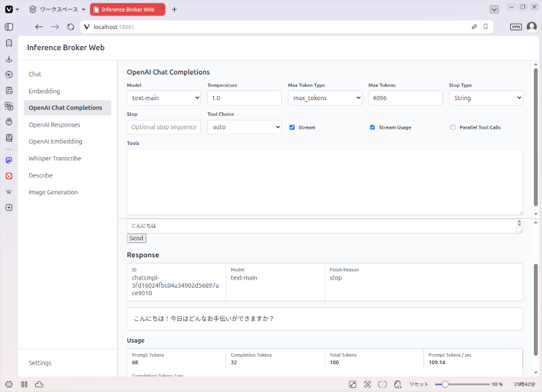Screen dimensions: 542x392
Task: Click the Prompt Tokens / sec value 109.14
Action: (437, 363)
